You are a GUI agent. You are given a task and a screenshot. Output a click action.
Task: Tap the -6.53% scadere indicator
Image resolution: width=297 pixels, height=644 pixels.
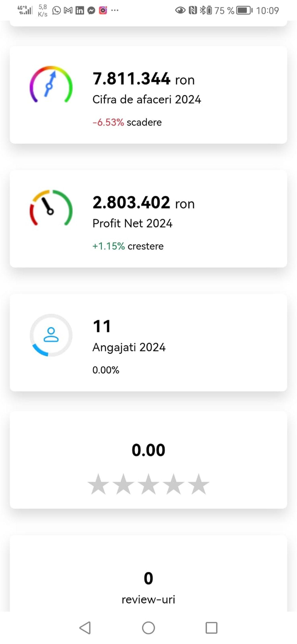click(127, 122)
